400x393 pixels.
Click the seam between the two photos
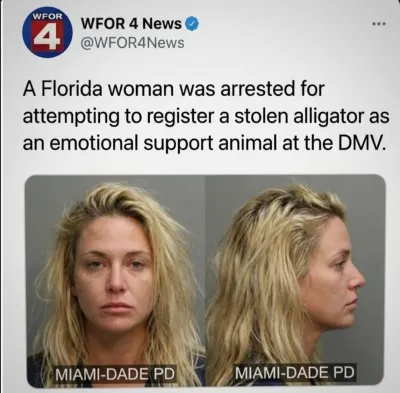205,281
